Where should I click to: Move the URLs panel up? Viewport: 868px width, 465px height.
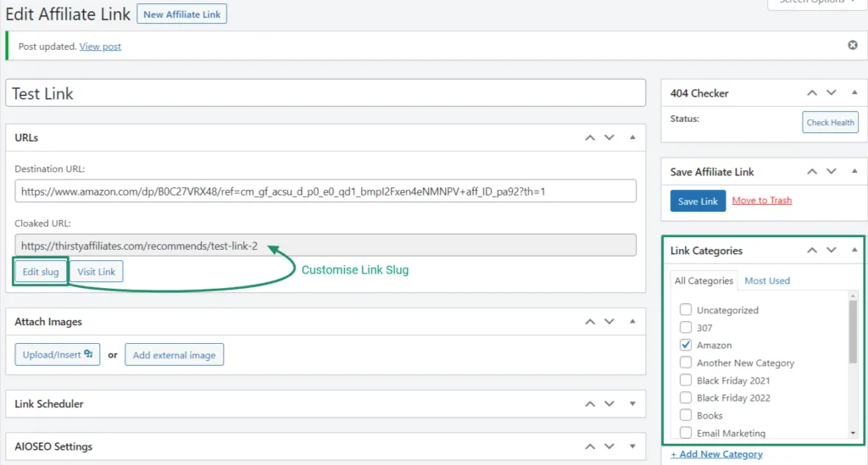[x=590, y=137]
